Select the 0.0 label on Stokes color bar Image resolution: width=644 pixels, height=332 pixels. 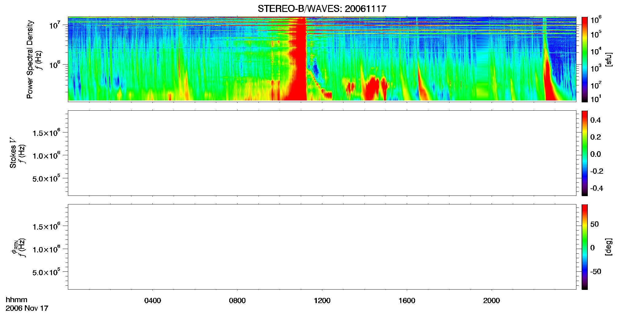595,154
